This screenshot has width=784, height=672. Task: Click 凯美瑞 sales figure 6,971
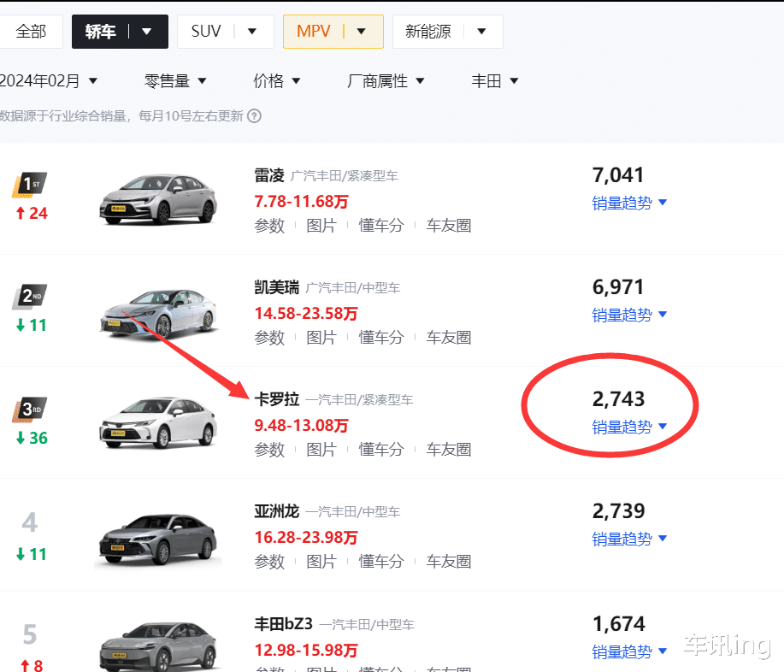click(618, 287)
